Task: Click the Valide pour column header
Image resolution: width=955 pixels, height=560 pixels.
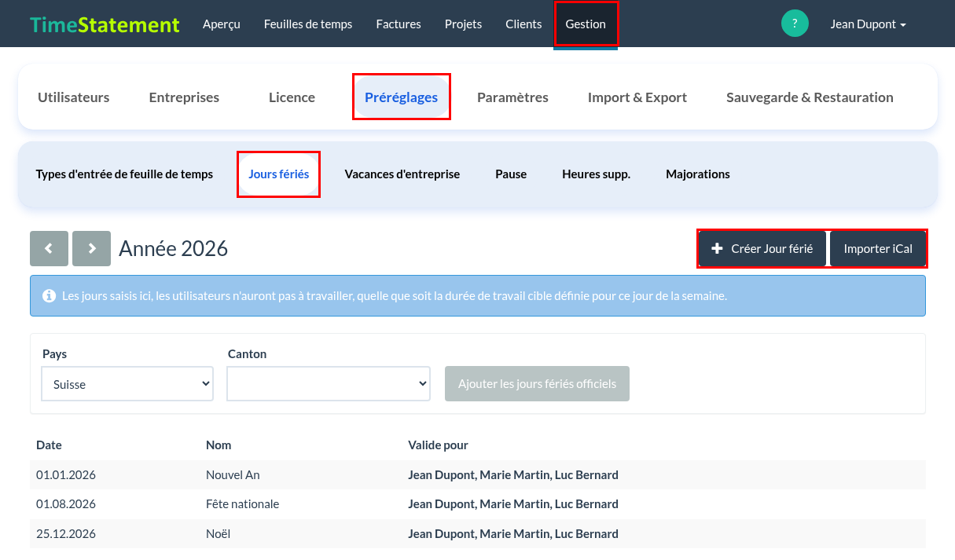Action: 438,445
